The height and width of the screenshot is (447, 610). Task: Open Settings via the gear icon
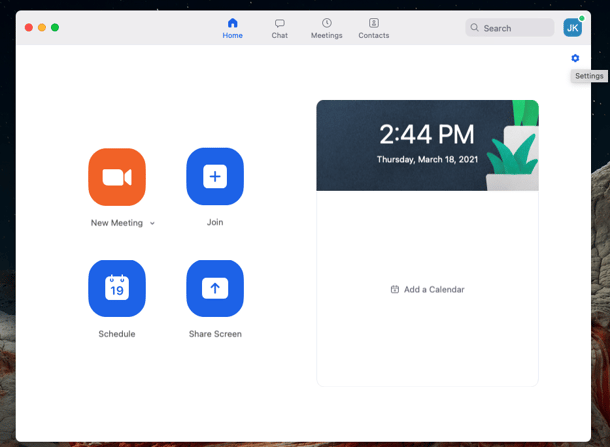pyautogui.click(x=575, y=58)
